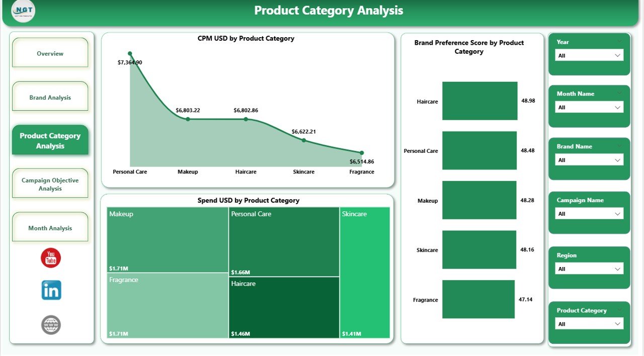644x356 pixels.
Task: Click the YouTube icon in sidebar
Action: click(x=51, y=258)
